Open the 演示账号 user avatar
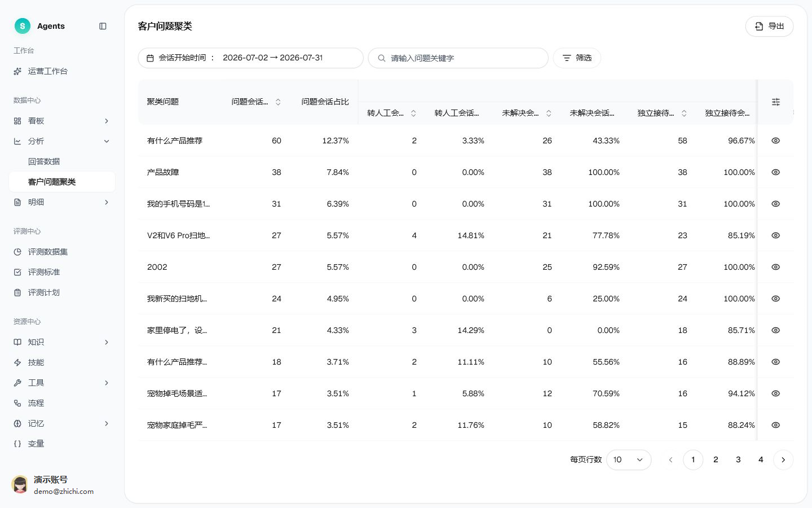Image resolution: width=812 pixels, height=508 pixels. (20, 484)
